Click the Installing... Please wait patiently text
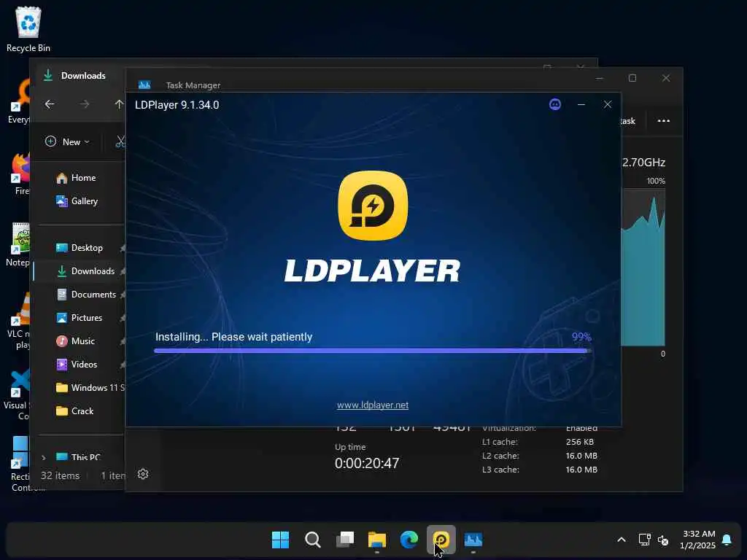This screenshot has height=560, width=747. 234,337
